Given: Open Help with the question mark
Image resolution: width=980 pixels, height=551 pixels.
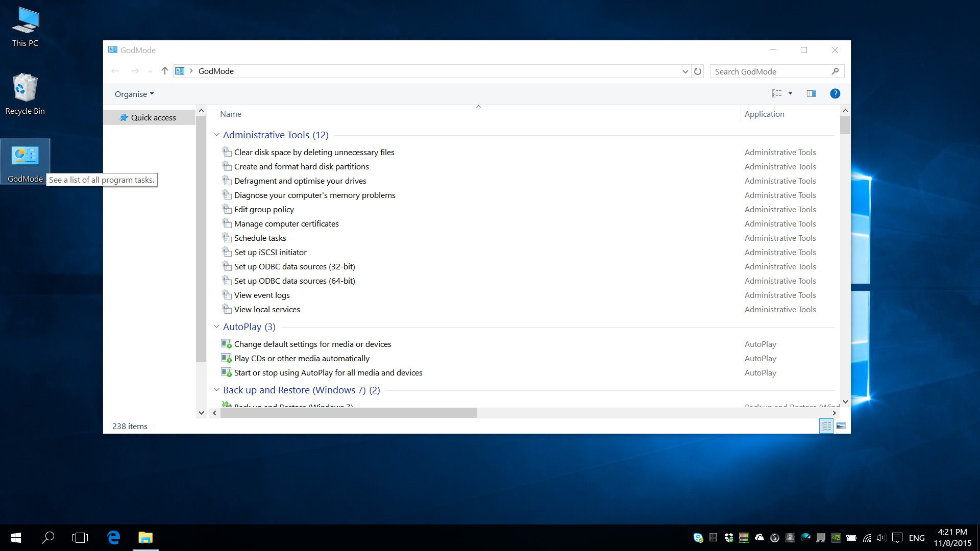Looking at the screenshot, I should click(x=835, y=93).
